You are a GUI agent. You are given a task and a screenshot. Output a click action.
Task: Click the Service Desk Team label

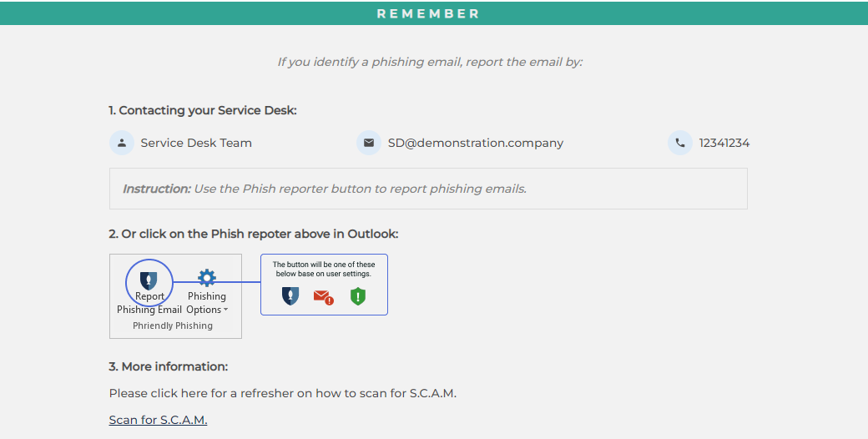pyautogui.click(x=196, y=143)
